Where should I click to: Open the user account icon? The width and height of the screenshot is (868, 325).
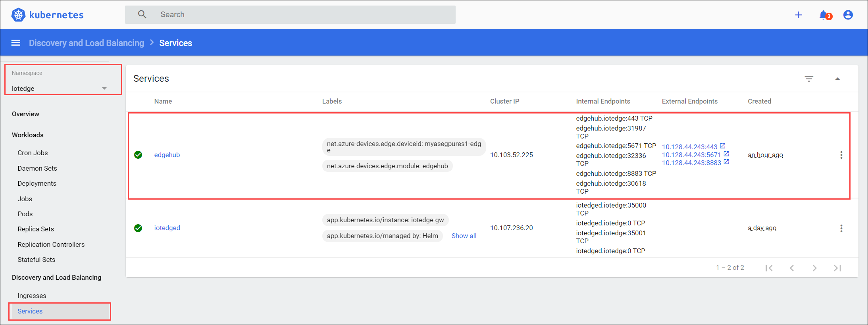pyautogui.click(x=848, y=15)
